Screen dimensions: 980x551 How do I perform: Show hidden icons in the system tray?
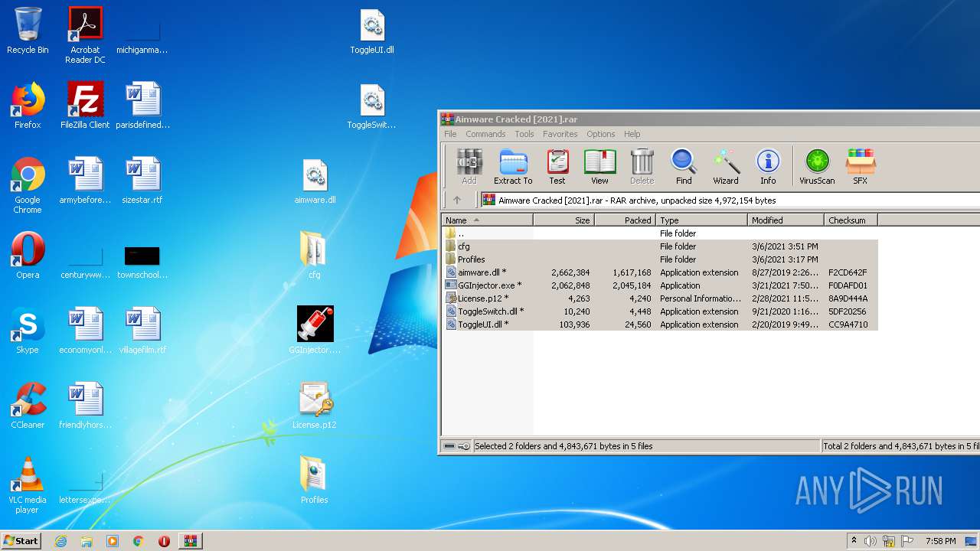[854, 541]
